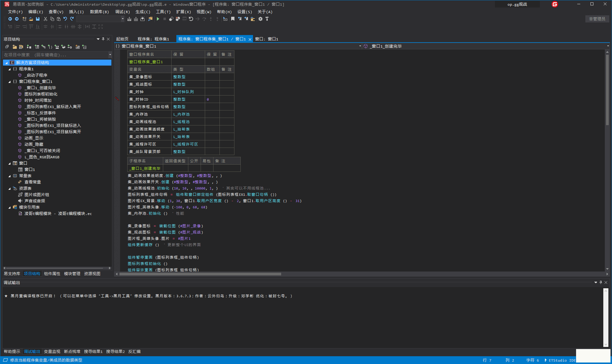Click the redo arrow icon
The height and width of the screenshot is (364, 612).
click(72, 19)
